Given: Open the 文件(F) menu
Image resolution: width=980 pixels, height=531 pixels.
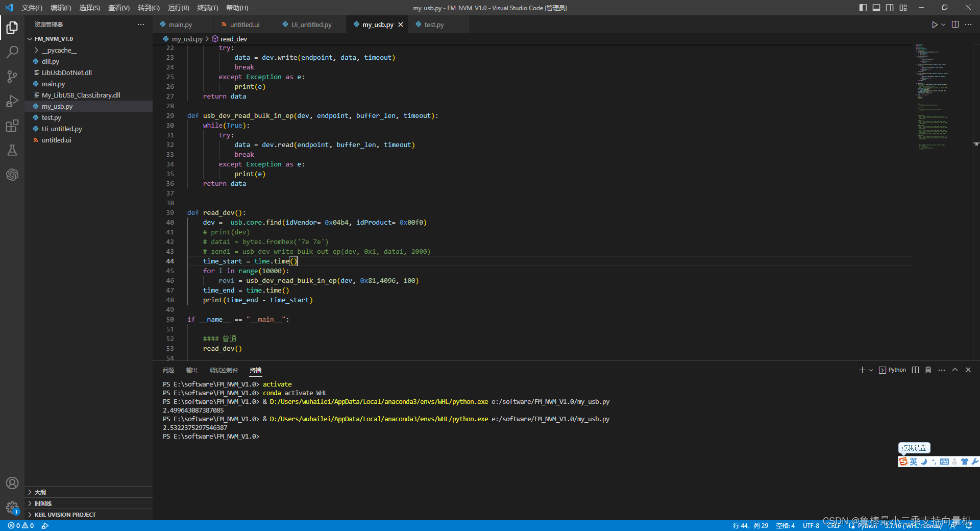Looking at the screenshot, I should point(32,8).
